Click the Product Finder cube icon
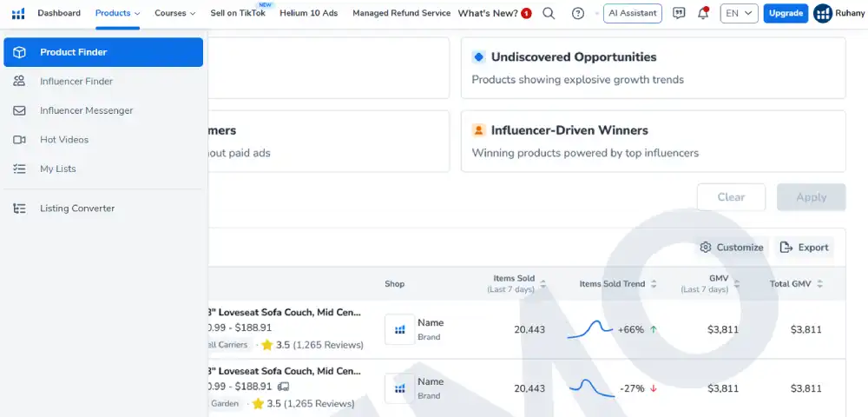 click(19, 52)
